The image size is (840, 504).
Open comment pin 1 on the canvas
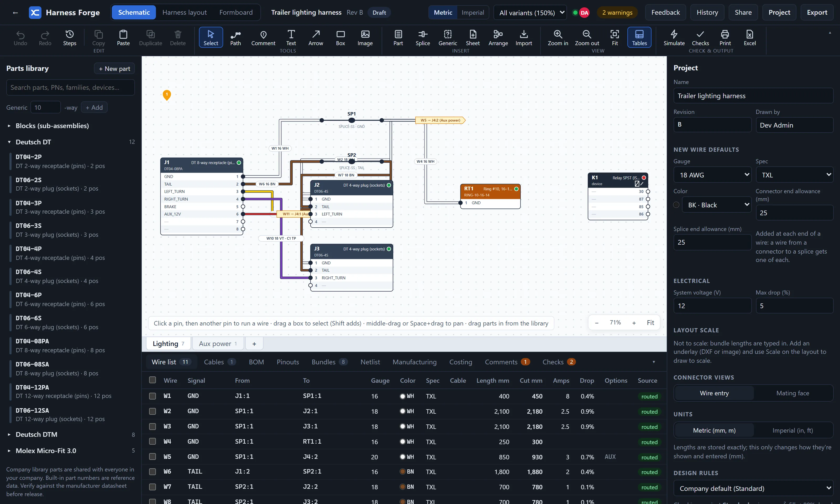pyautogui.click(x=167, y=95)
